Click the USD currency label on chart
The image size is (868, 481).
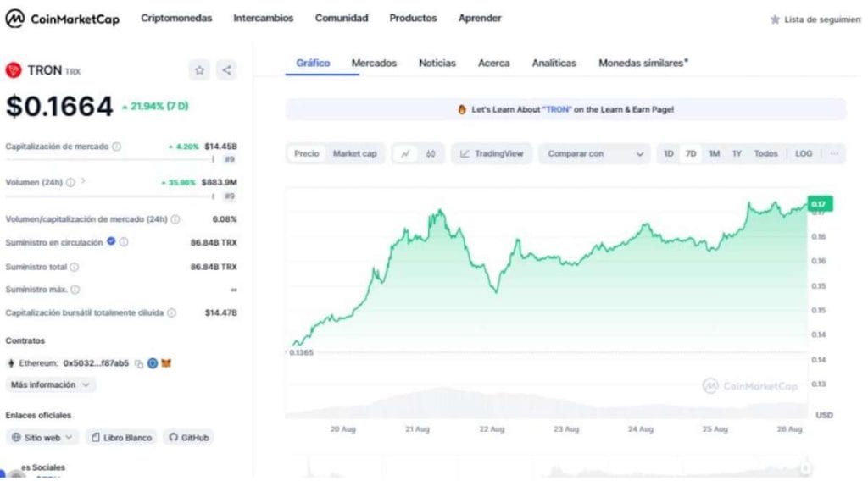[x=824, y=415]
